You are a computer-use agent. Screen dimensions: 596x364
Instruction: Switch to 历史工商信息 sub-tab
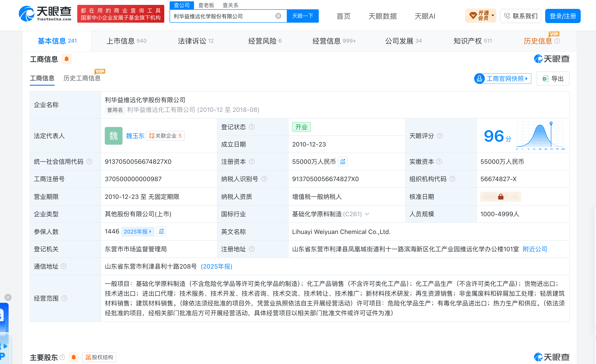[x=82, y=78]
